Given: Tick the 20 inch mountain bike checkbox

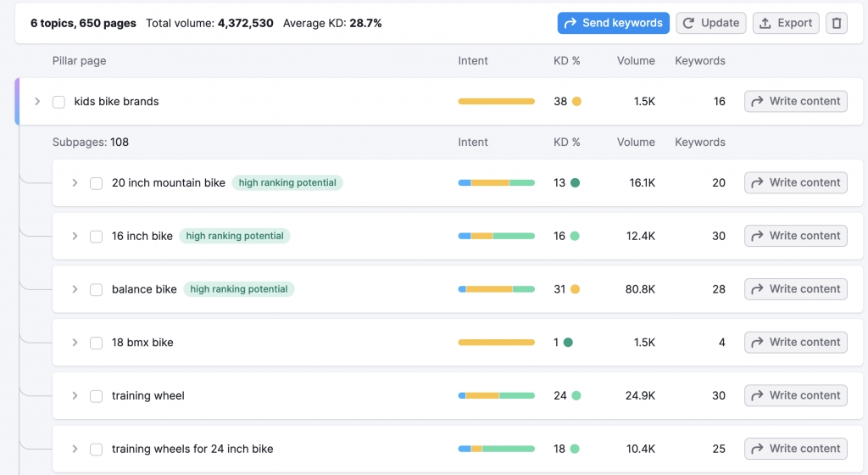Looking at the screenshot, I should [97, 183].
